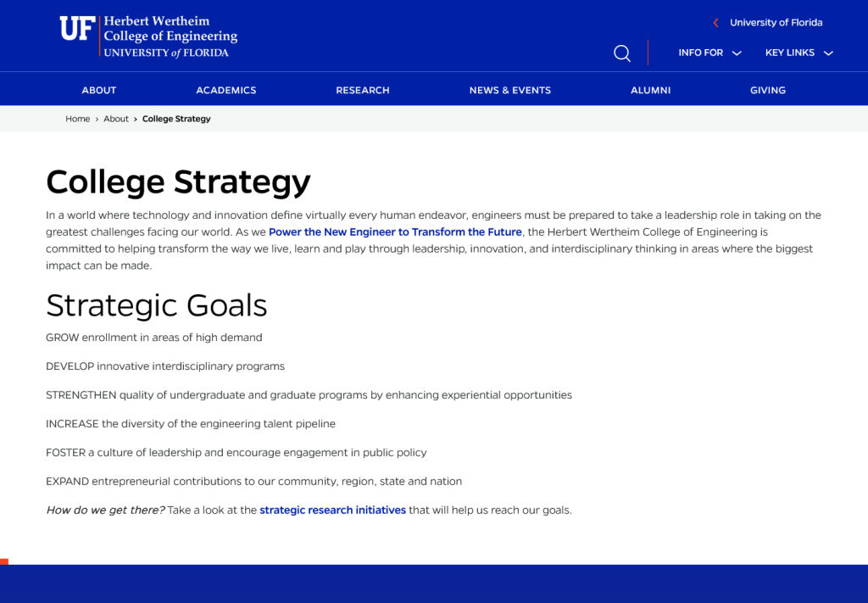
Task: Click Home in the breadcrumb trail
Action: (x=77, y=119)
